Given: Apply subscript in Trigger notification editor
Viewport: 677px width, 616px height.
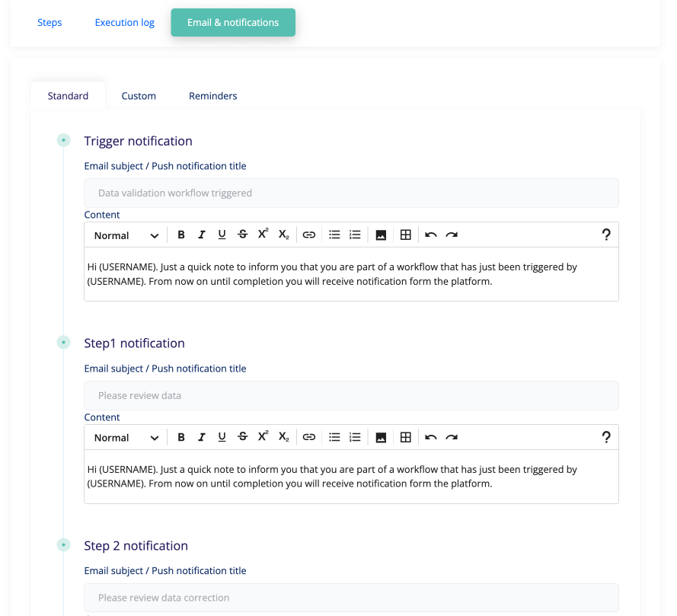Looking at the screenshot, I should pos(283,235).
